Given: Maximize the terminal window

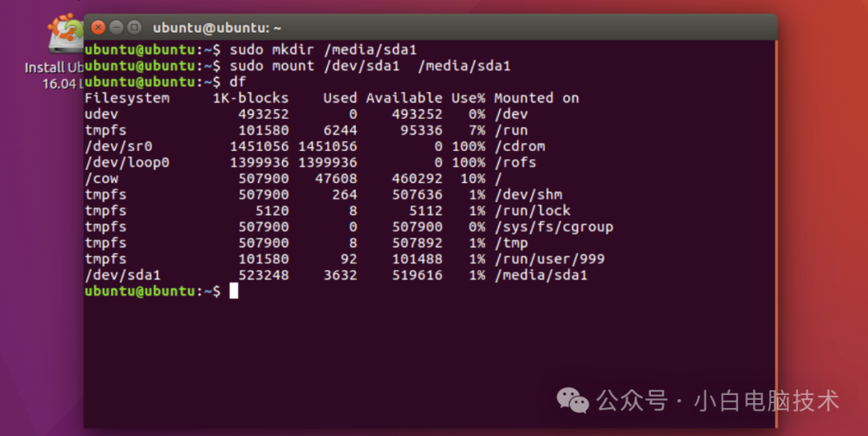Looking at the screenshot, I should 134,27.
